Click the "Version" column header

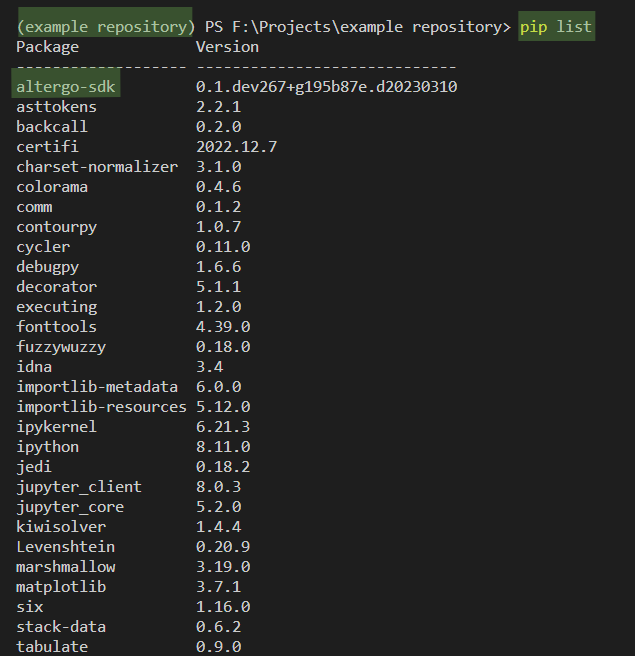[x=227, y=47]
